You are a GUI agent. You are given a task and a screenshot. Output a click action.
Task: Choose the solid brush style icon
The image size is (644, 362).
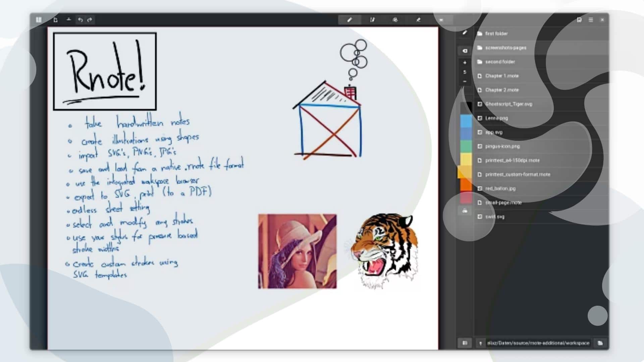click(465, 33)
